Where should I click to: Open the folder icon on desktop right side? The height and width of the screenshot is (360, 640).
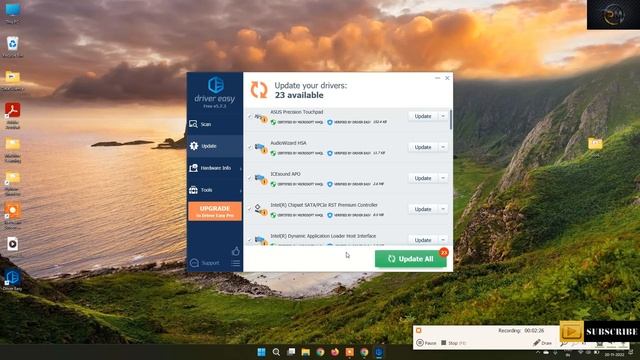point(595,146)
